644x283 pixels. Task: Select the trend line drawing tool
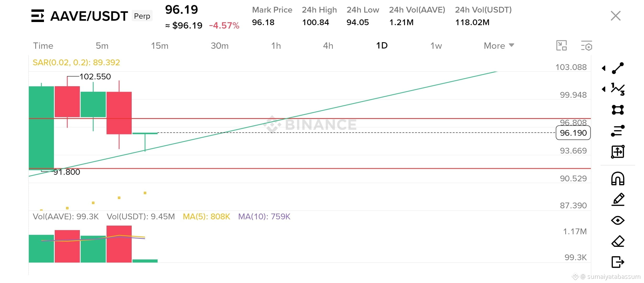pos(618,68)
